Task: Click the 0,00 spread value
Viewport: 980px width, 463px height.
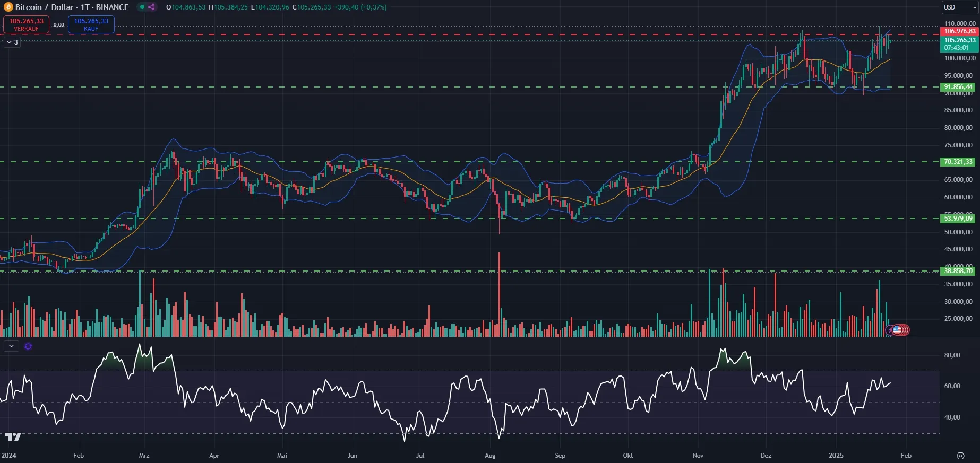Action: pos(59,24)
